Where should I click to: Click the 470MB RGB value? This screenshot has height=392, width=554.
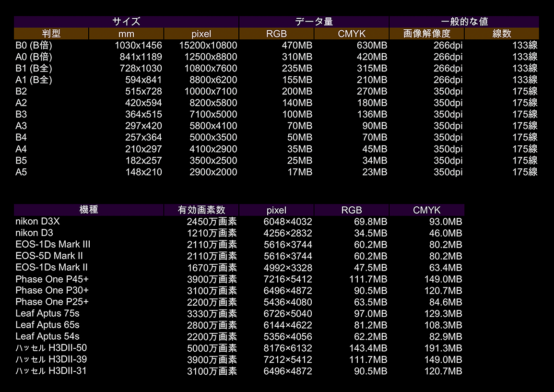pyautogui.click(x=297, y=45)
